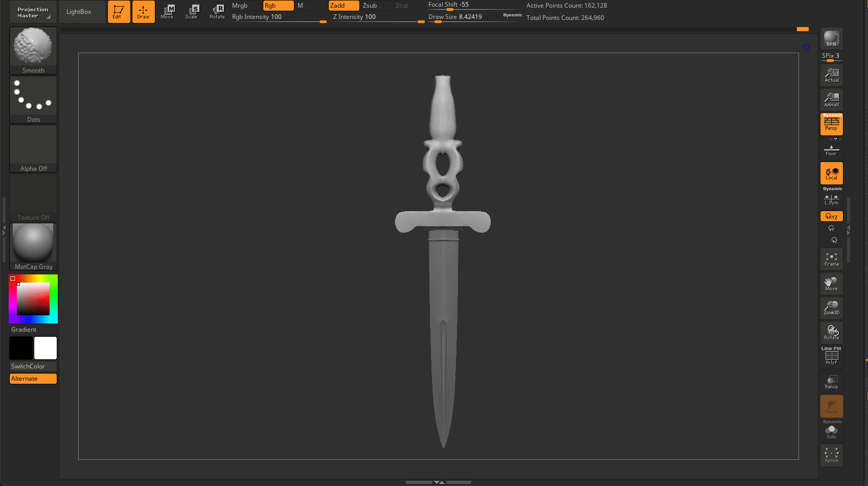868x486 pixels.
Task: Toggle Ghost transparency mode
Action: pyautogui.click(x=832, y=406)
